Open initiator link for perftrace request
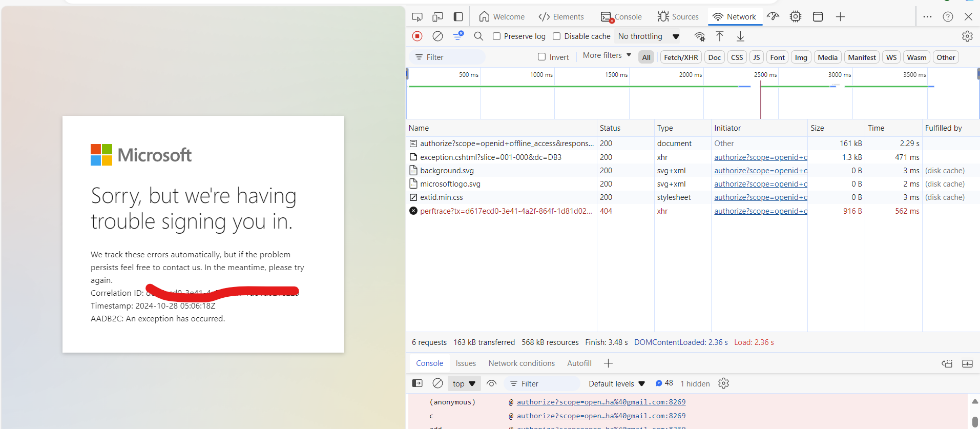The height and width of the screenshot is (429, 980). coord(761,211)
